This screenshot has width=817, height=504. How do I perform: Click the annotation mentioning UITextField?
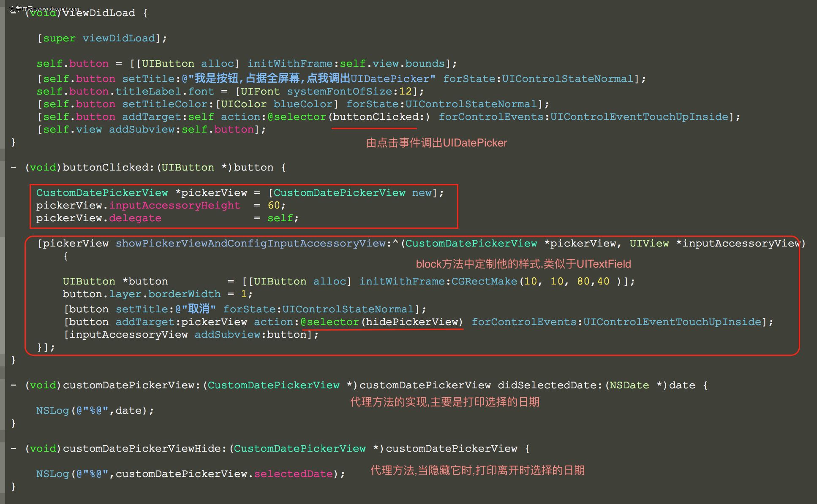(x=523, y=264)
